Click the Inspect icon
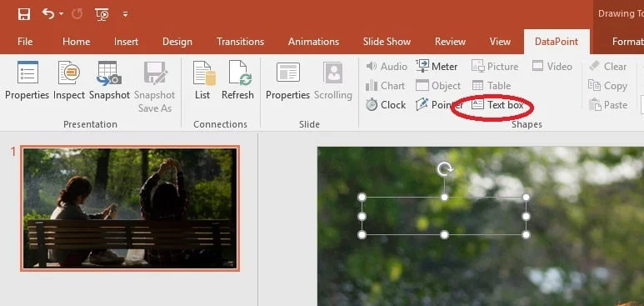644x306 pixels. 68,73
